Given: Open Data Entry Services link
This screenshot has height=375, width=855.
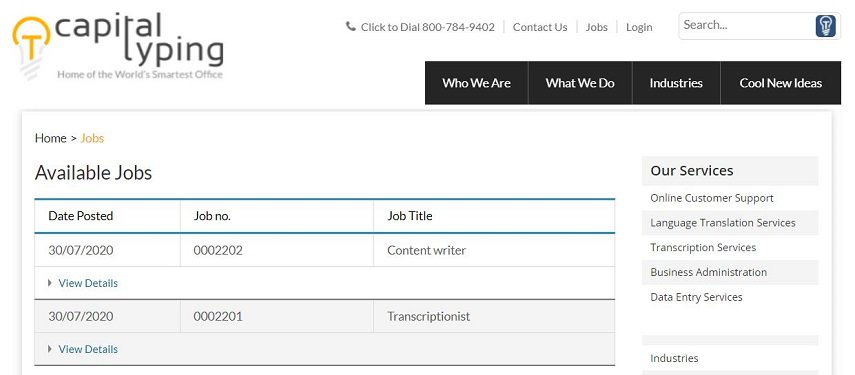Looking at the screenshot, I should 696,297.
